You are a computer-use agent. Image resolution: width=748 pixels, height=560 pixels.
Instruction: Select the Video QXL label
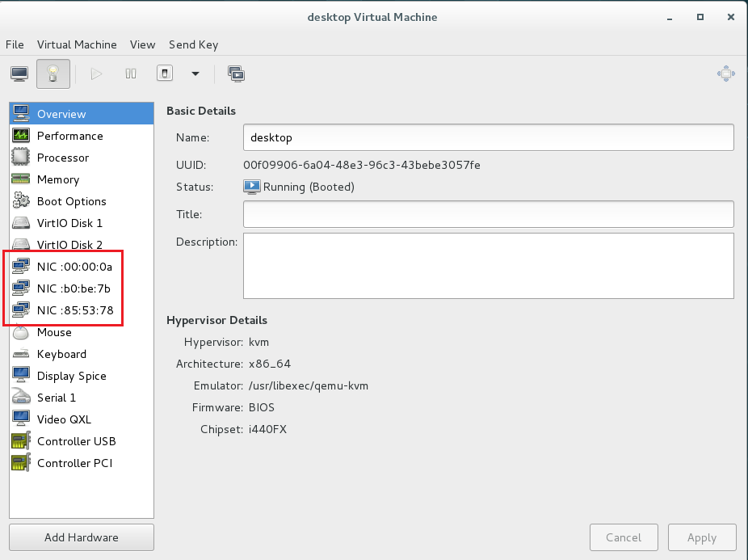pyautogui.click(x=64, y=419)
